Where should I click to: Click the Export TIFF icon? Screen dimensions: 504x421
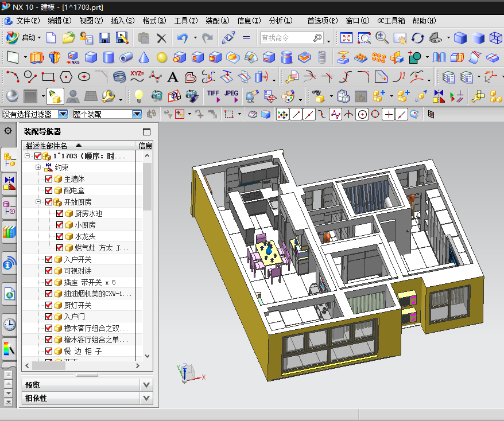(213, 96)
